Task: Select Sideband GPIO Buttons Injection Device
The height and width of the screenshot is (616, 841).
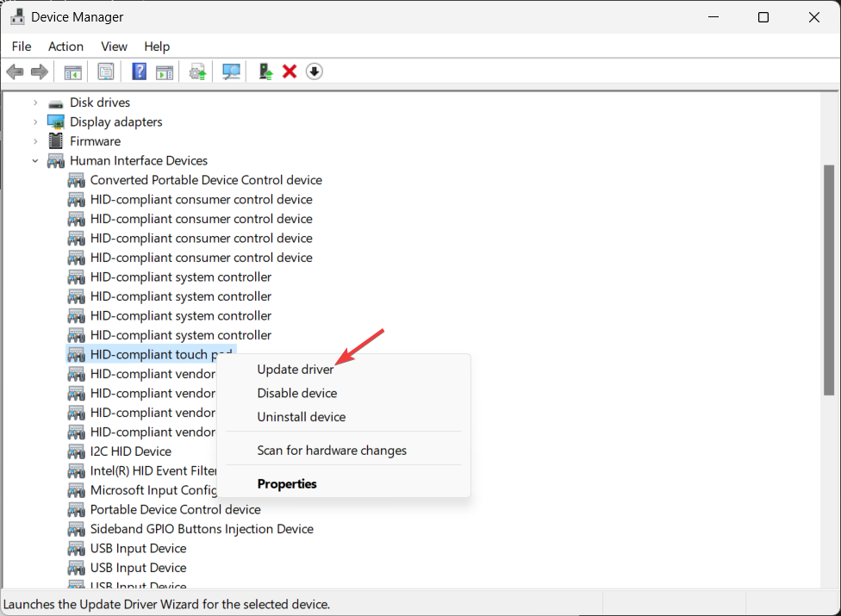Action: tap(202, 529)
